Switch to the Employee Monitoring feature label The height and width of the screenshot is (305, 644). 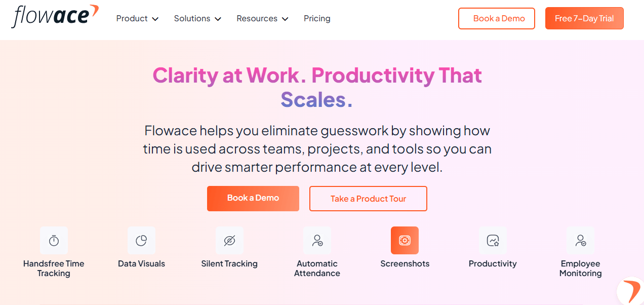(x=580, y=269)
